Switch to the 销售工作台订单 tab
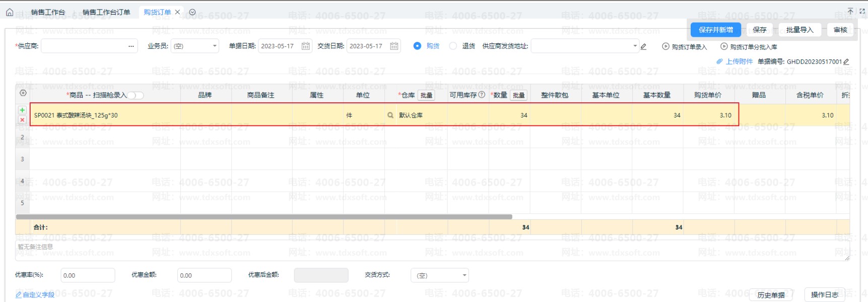Image resolution: width=868 pixels, height=302 pixels. coord(106,12)
